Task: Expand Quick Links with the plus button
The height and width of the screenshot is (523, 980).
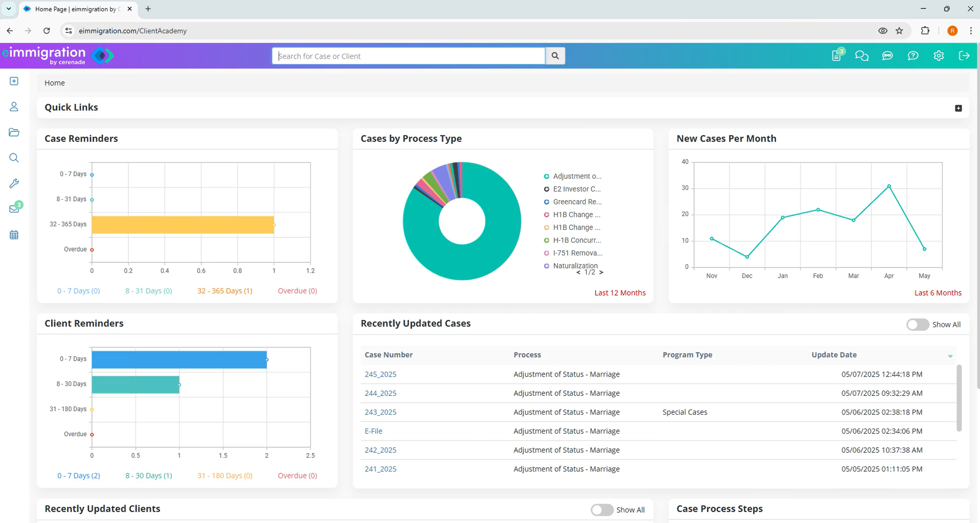Action: pos(958,108)
